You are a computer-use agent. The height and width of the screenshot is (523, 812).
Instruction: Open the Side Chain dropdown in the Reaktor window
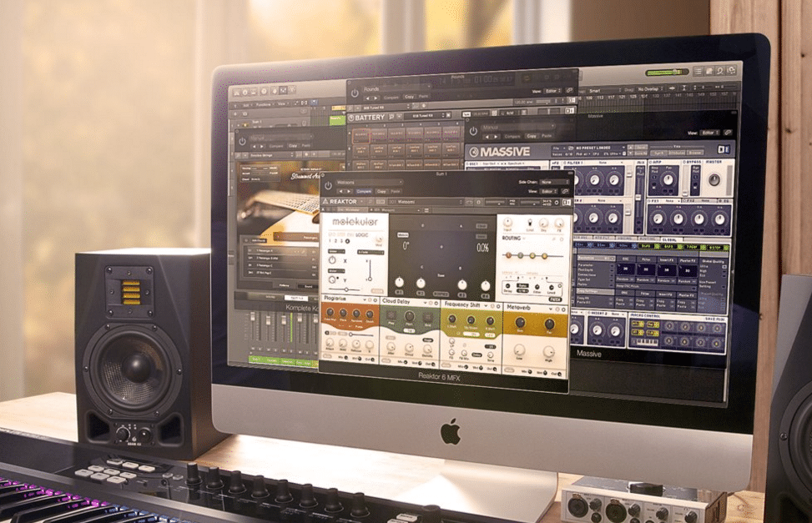554,183
